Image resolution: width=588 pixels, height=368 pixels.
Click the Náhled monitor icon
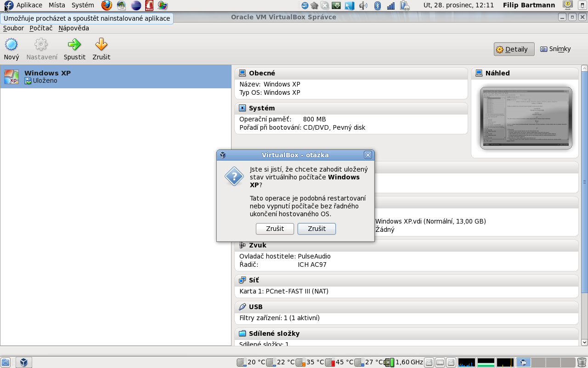479,73
